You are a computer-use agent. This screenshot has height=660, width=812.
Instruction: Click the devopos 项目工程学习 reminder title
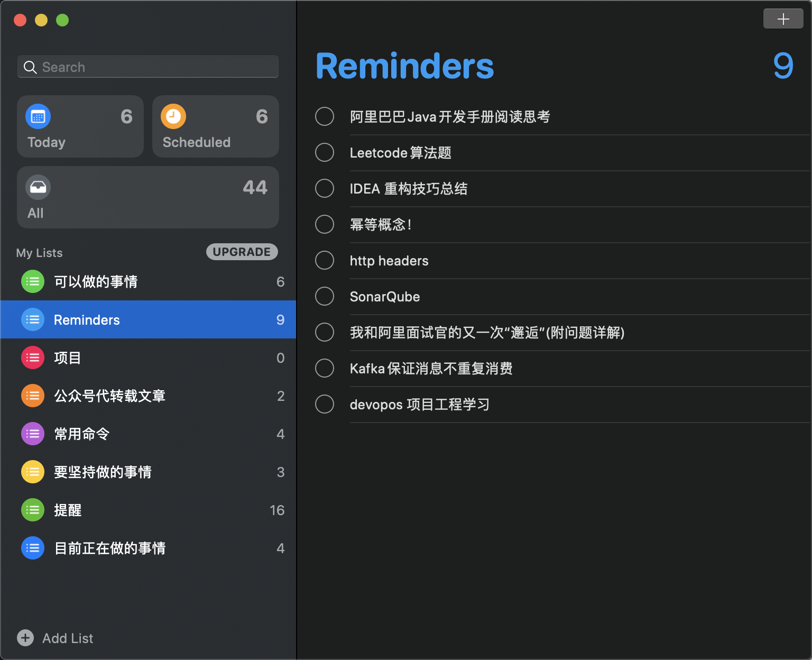click(419, 405)
